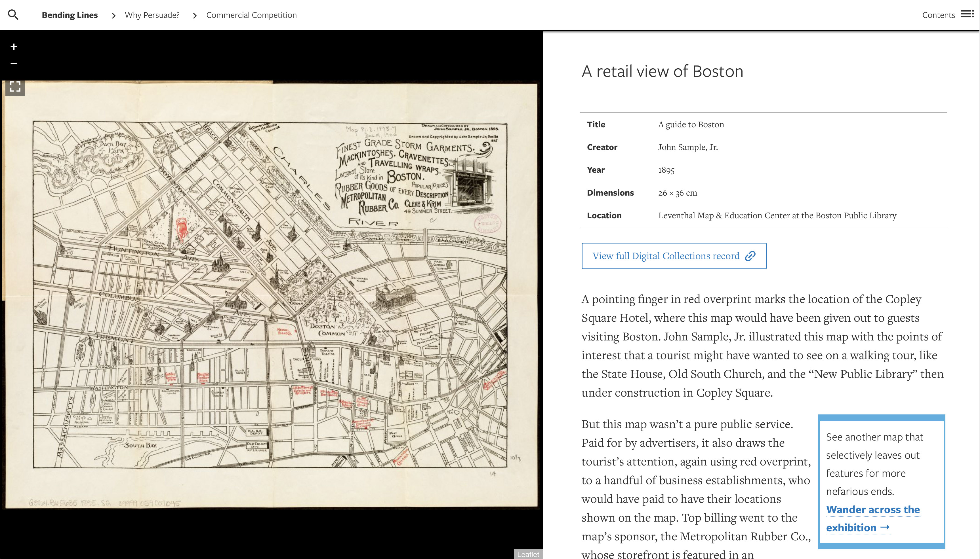
Task: Open the Why Persuade? breadcrumb
Action: pos(152,15)
